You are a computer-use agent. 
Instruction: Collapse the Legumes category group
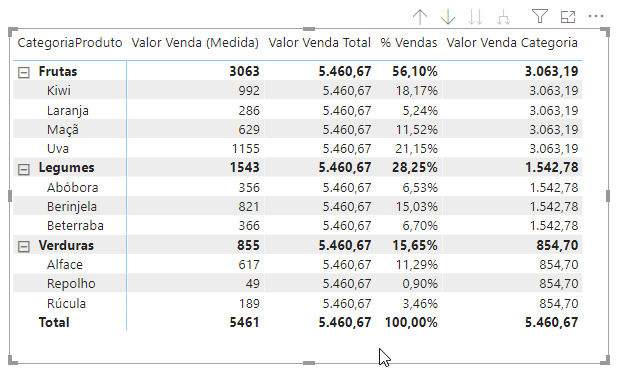(x=24, y=169)
